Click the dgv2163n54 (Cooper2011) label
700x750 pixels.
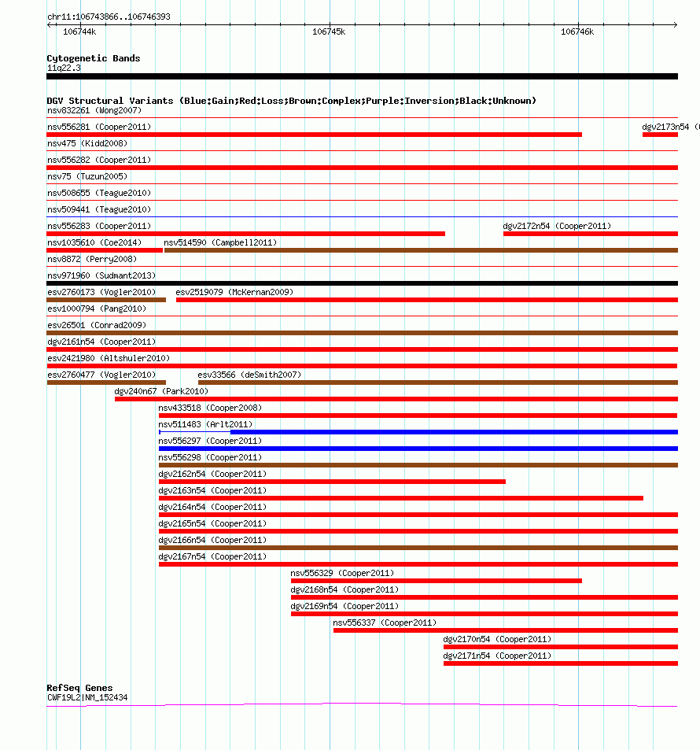(x=213, y=491)
